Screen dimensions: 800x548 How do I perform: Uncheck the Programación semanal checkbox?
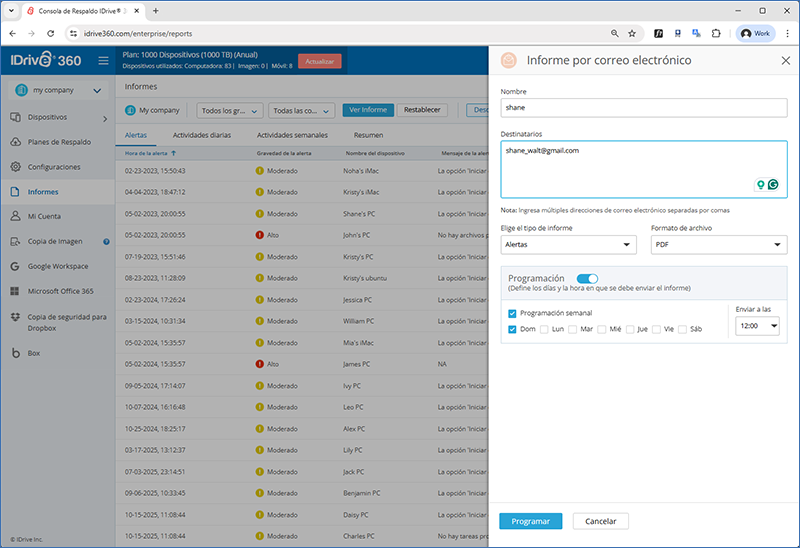pyautogui.click(x=512, y=313)
